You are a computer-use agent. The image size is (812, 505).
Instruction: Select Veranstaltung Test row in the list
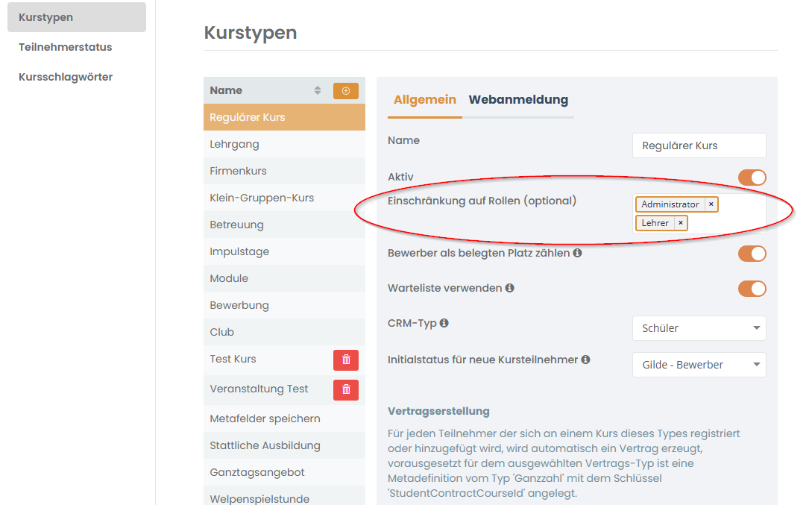(x=284, y=389)
